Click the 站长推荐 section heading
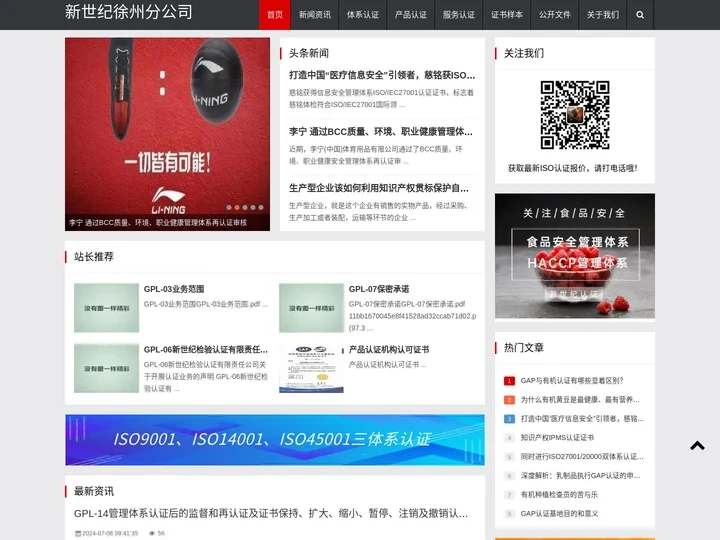Image resolution: width=720 pixels, height=540 pixels. point(94,257)
